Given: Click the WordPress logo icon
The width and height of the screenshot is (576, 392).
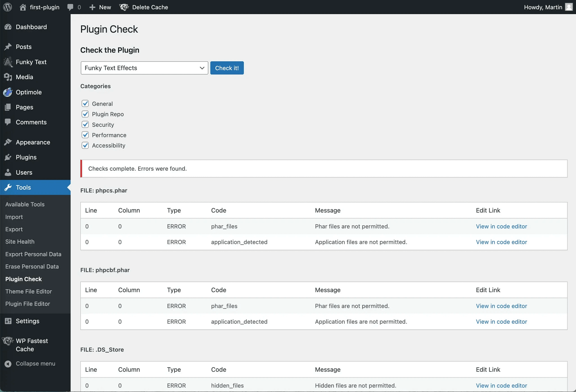Looking at the screenshot, I should pos(8,7).
